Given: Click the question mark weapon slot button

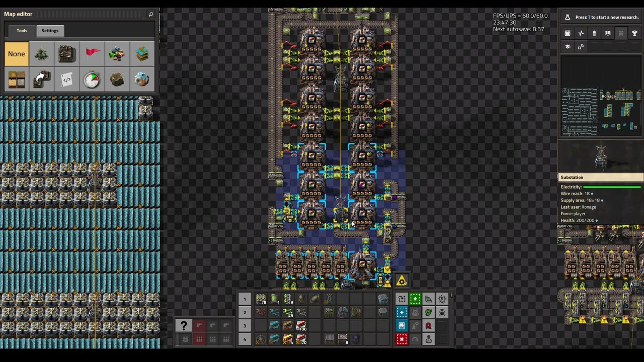Looking at the screenshot, I should coord(184,326).
